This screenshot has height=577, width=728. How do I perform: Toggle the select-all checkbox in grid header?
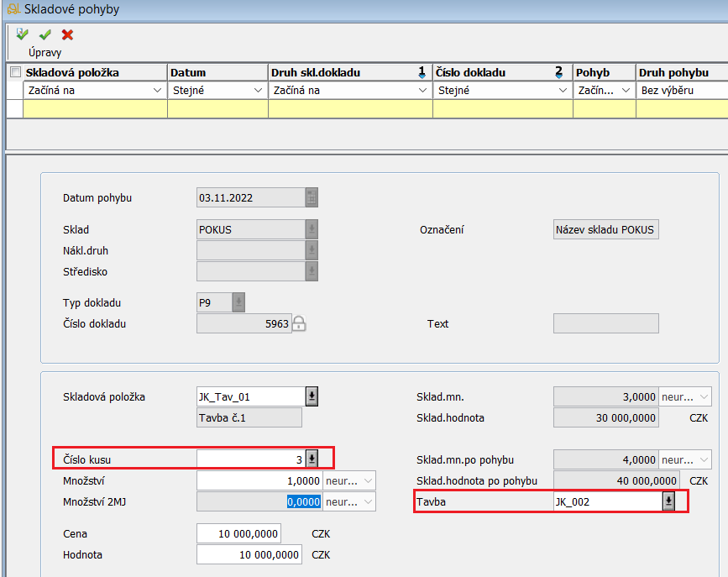click(14, 73)
